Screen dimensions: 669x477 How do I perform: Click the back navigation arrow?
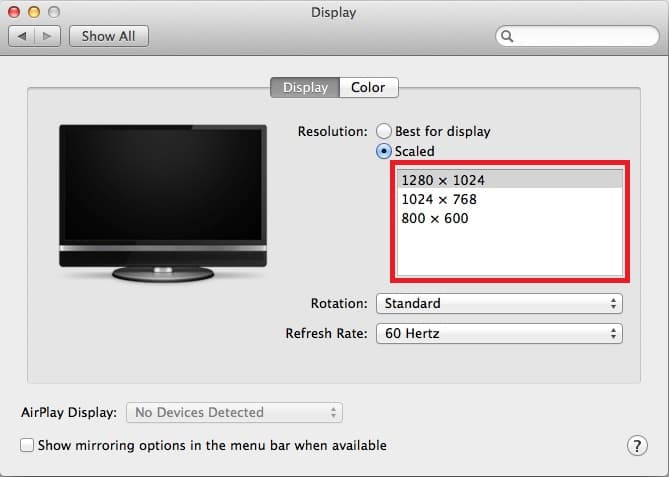click(22, 36)
